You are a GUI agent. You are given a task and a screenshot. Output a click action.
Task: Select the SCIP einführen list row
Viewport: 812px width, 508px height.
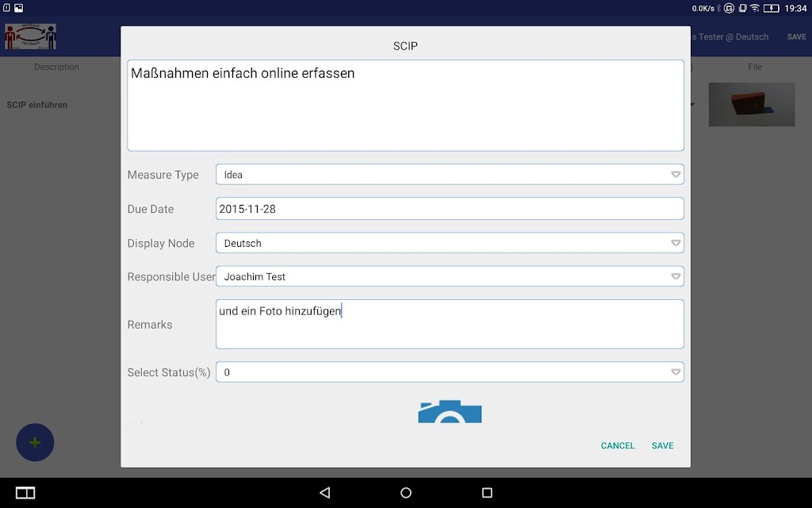(37, 105)
